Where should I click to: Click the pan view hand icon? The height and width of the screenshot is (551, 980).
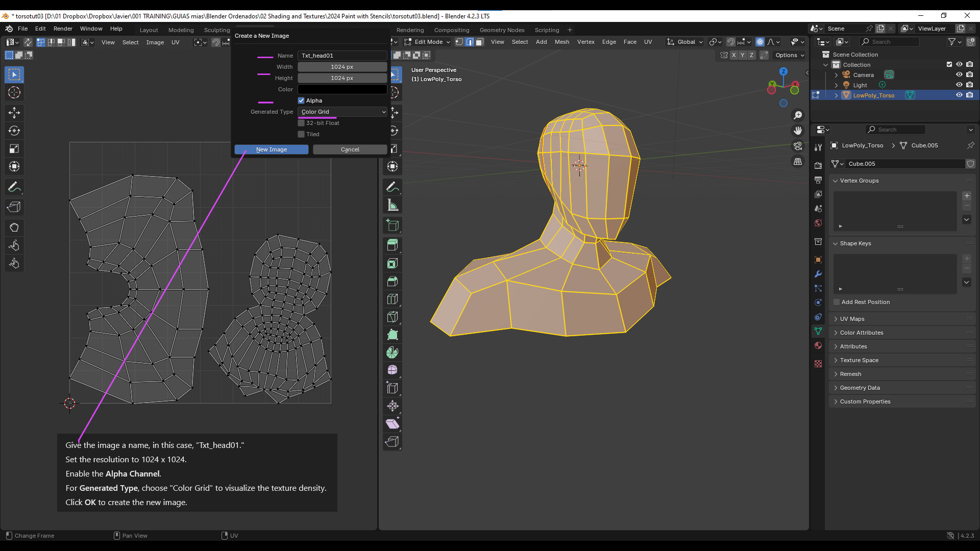click(798, 131)
